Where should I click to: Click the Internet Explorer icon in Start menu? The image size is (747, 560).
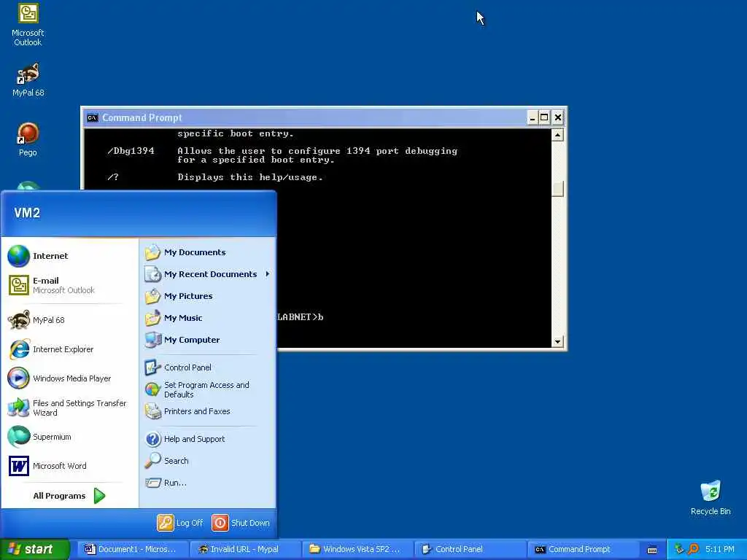pyautogui.click(x=18, y=349)
